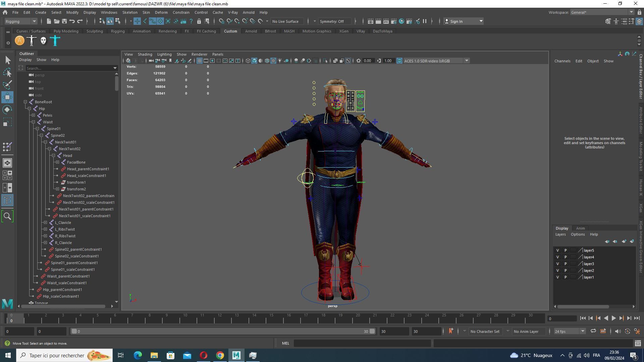Activate the Lasso select tool
This screenshot has width=644, height=362.
pos(7,72)
